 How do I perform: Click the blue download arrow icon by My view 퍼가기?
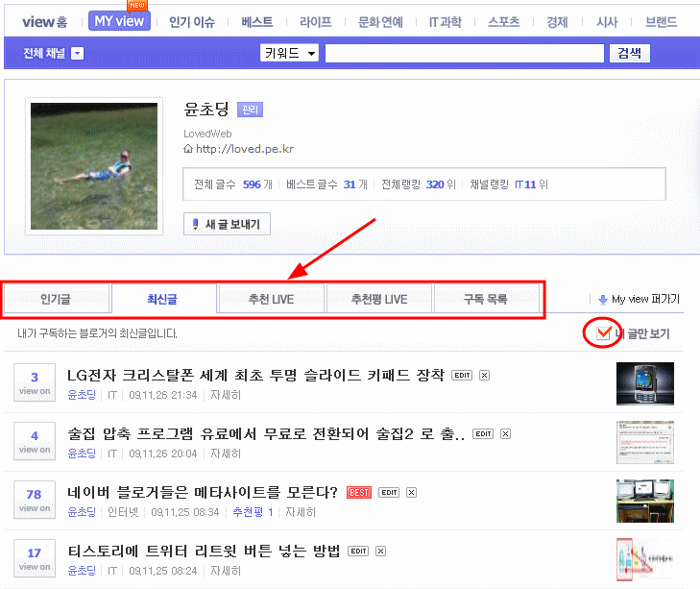(603, 300)
